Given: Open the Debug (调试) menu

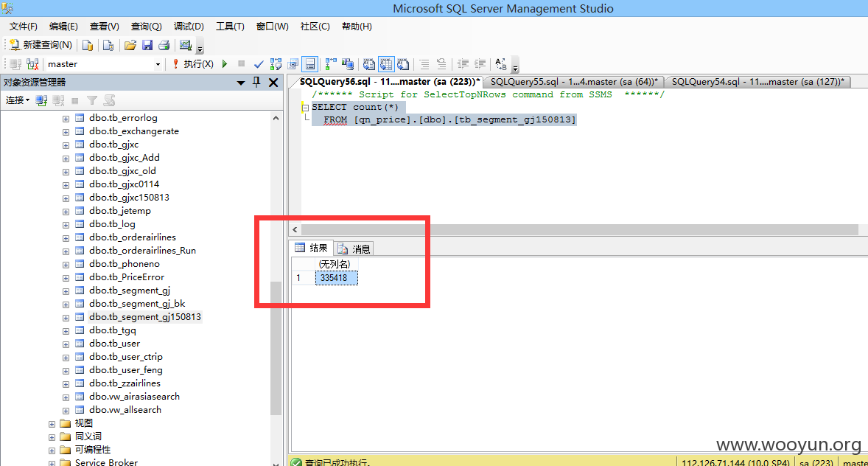Looking at the screenshot, I should pyautogui.click(x=188, y=27).
